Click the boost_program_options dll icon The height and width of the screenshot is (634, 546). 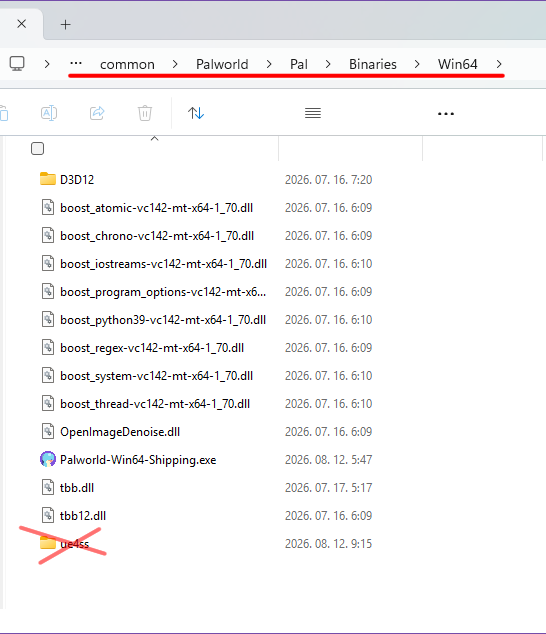[48, 291]
